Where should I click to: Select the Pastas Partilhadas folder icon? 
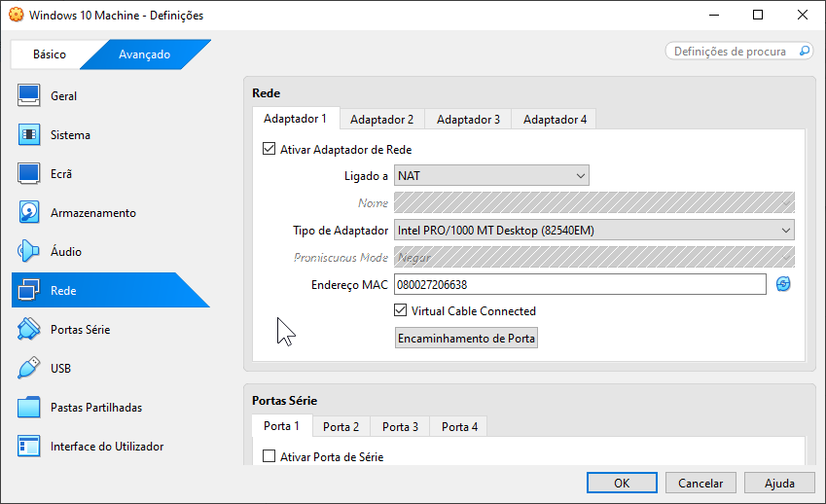pos(29,407)
